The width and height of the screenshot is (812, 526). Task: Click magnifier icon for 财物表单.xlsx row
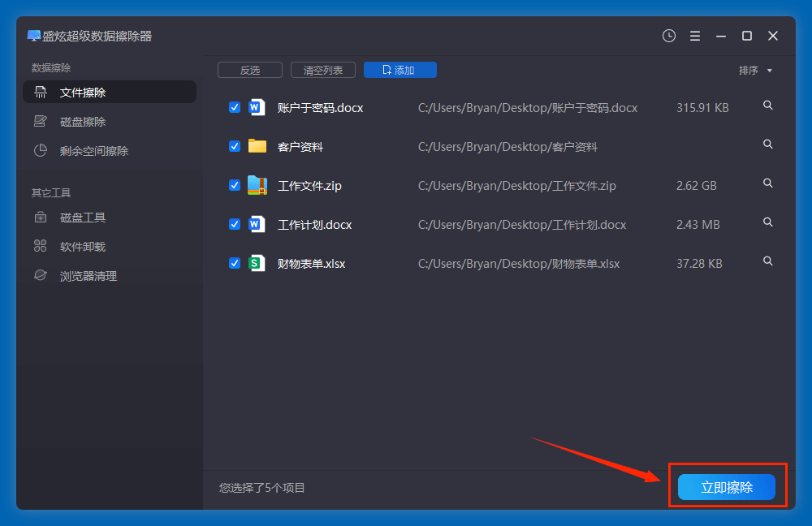click(x=768, y=261)
